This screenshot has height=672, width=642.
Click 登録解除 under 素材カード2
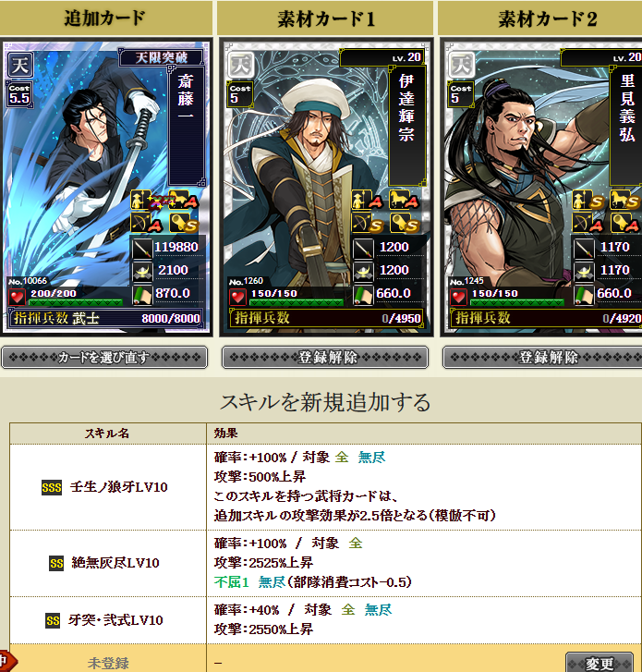coord(542,357)
